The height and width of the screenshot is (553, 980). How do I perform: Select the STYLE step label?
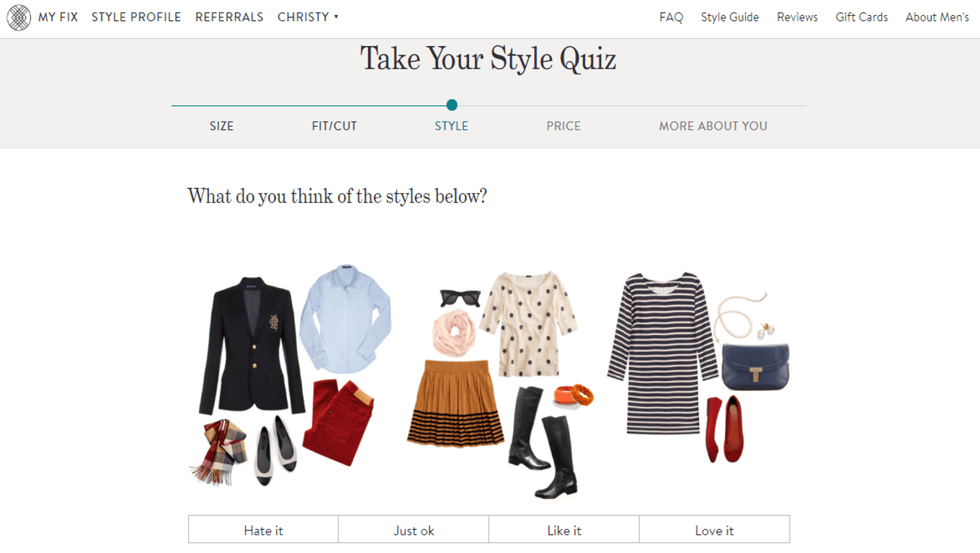point(451,126)
